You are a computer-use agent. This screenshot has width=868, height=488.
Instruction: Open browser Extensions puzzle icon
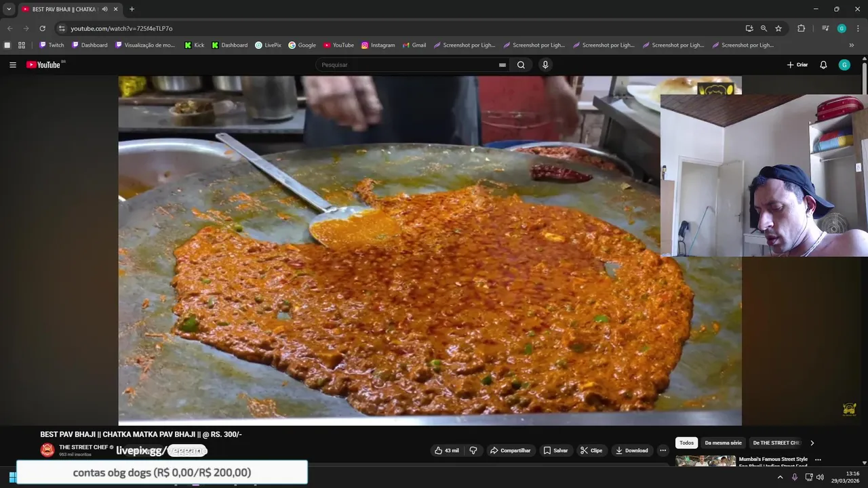click(801, 28)
